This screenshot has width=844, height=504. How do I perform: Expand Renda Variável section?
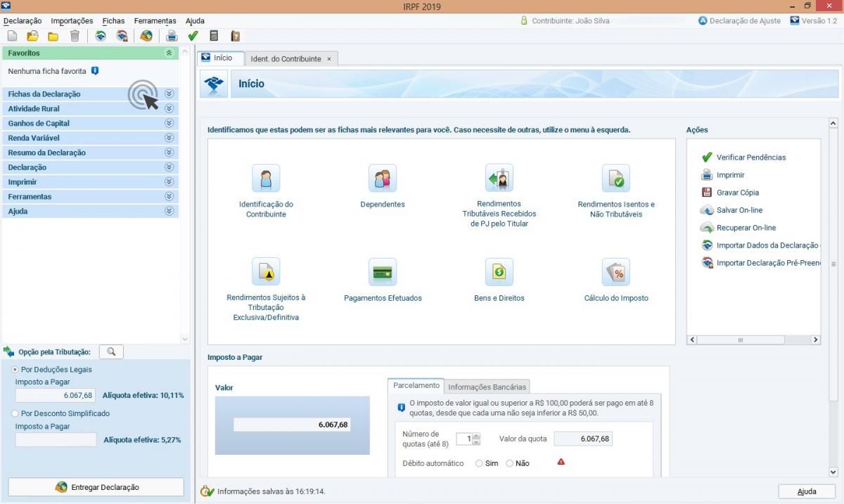[169, 138]
